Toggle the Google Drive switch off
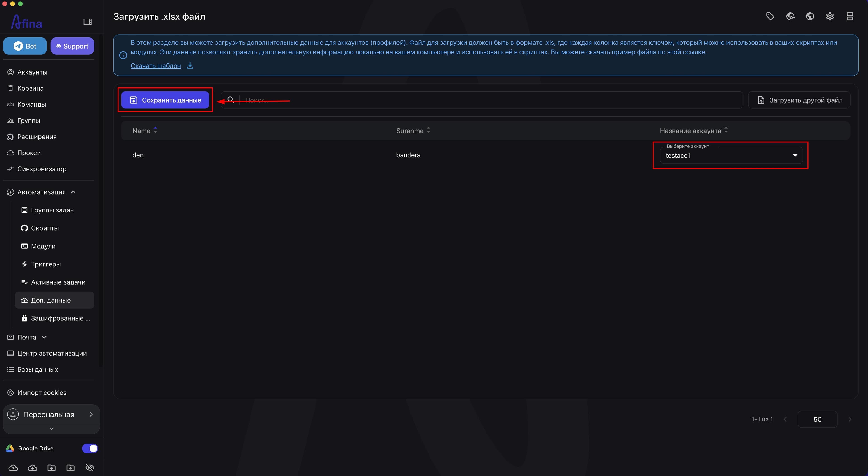This screenshot has width=868, height=476. click(90, 448)
